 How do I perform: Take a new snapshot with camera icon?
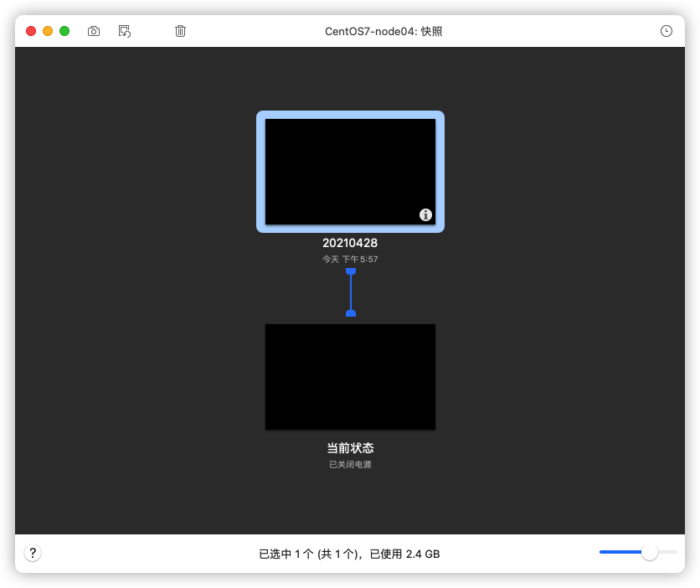click(94, 31)
